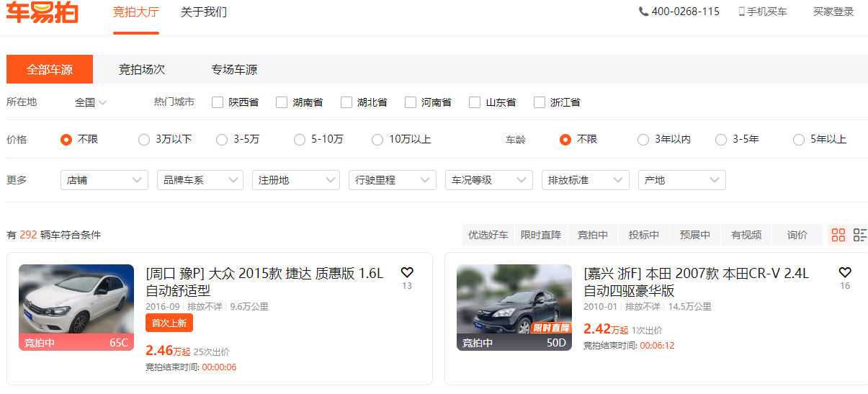This screenshot has width=868, height=394.
Task: Check the 浙江省 checkbox
Action: coord(540,102)
